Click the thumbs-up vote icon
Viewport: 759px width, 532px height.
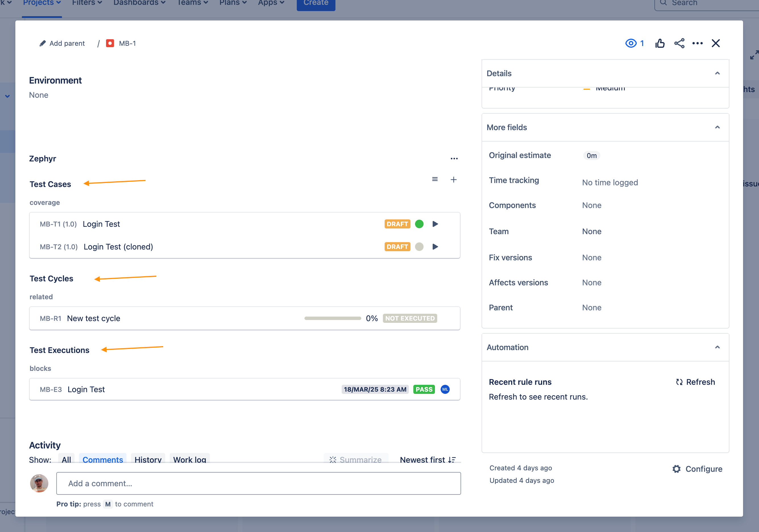[x=660, y=43]
